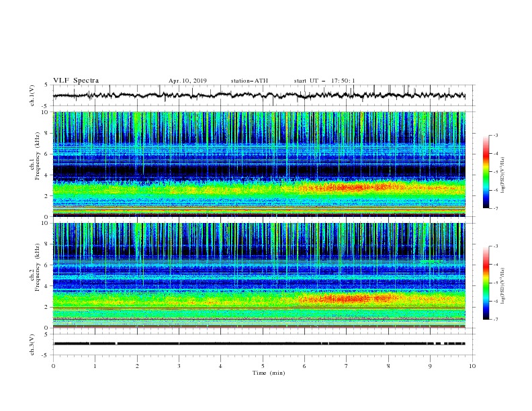The image size is (532, 411).
Task: Click the "ch.3(V)" axis label
Action: tap(32, 345)
